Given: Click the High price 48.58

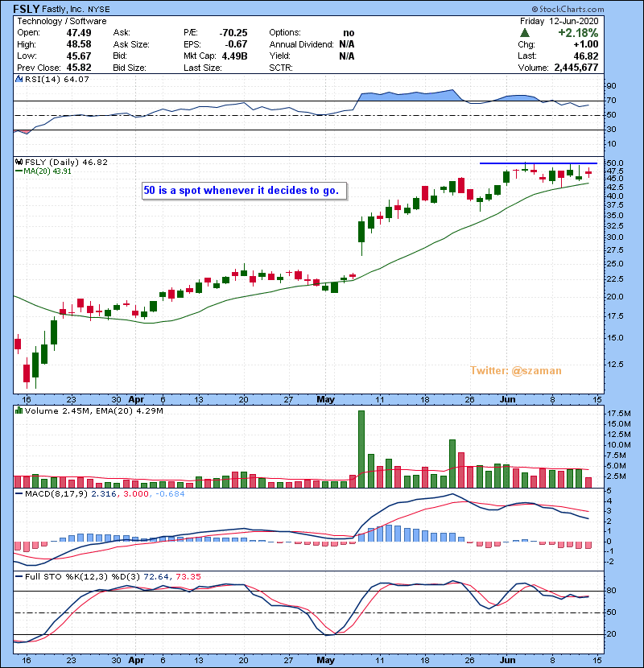Looking at the screenshot, I should [x=79, y=44].
